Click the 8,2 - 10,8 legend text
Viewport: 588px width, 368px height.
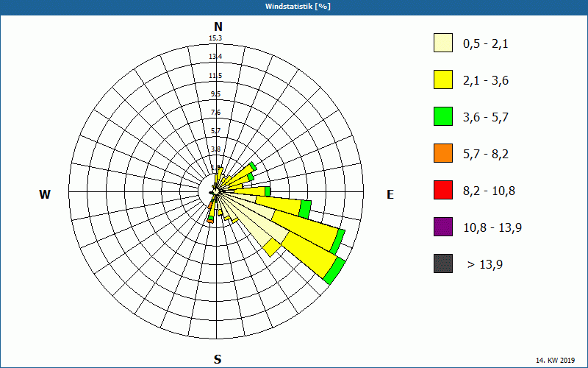coord(489,191)
